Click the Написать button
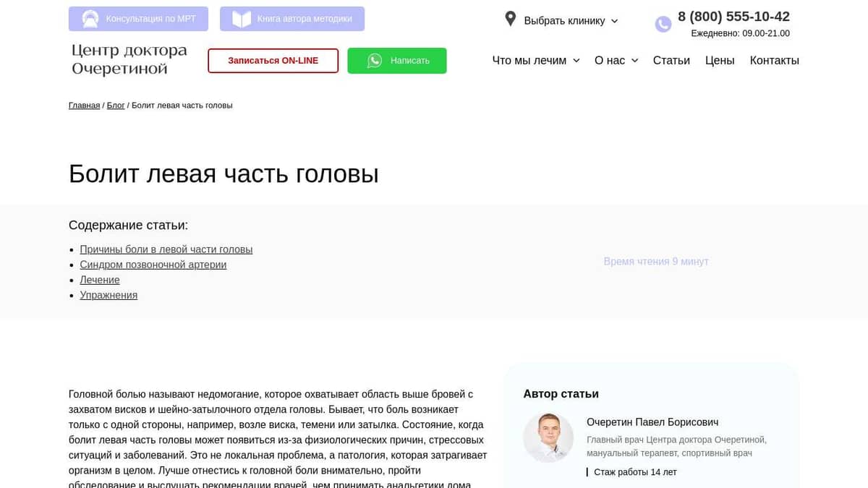 point(397,61)
